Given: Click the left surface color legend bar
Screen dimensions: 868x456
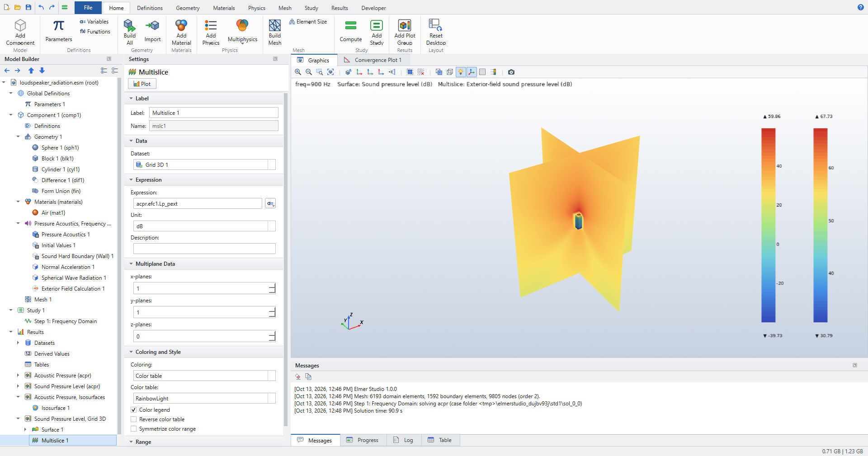Looking at the screenshot, I should [x=768, y=225].
